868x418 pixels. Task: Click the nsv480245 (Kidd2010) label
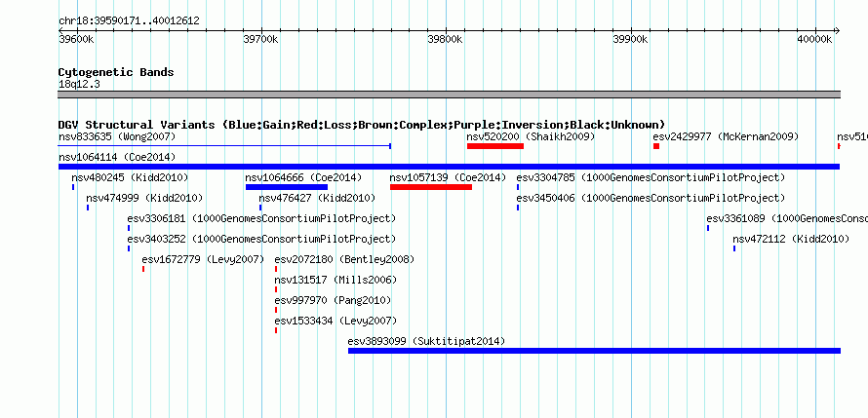pos(130,177)
